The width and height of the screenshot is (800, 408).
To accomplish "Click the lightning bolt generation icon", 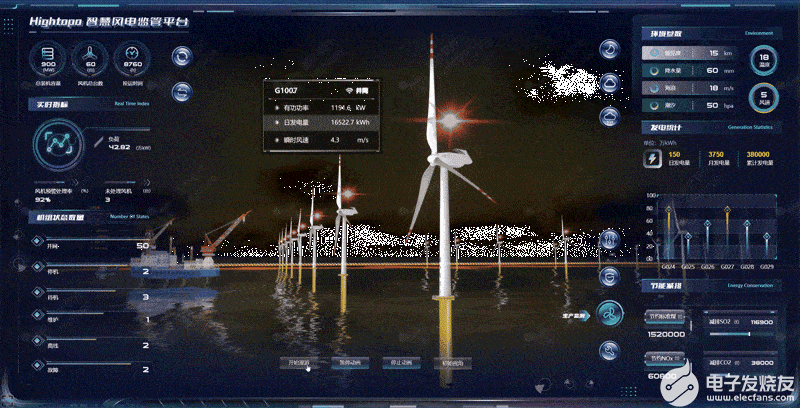I will [652, 160].
